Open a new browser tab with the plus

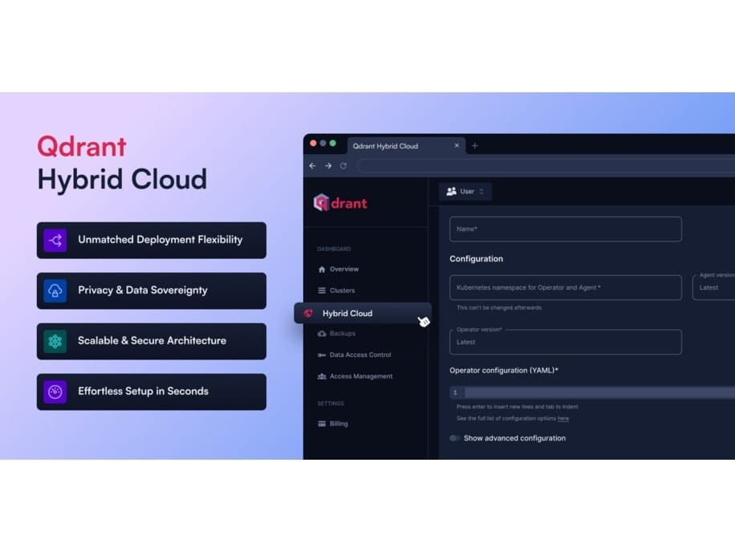[x=475, y=146]
